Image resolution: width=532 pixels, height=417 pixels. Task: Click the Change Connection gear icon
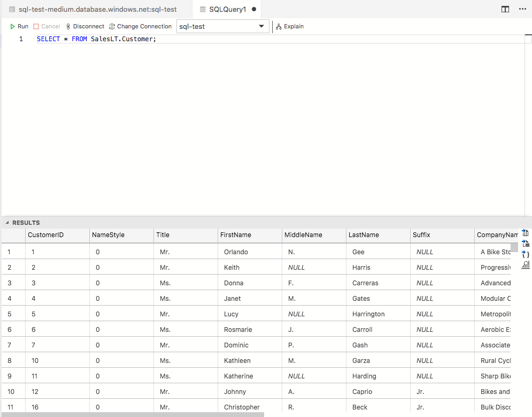point(112,26)
